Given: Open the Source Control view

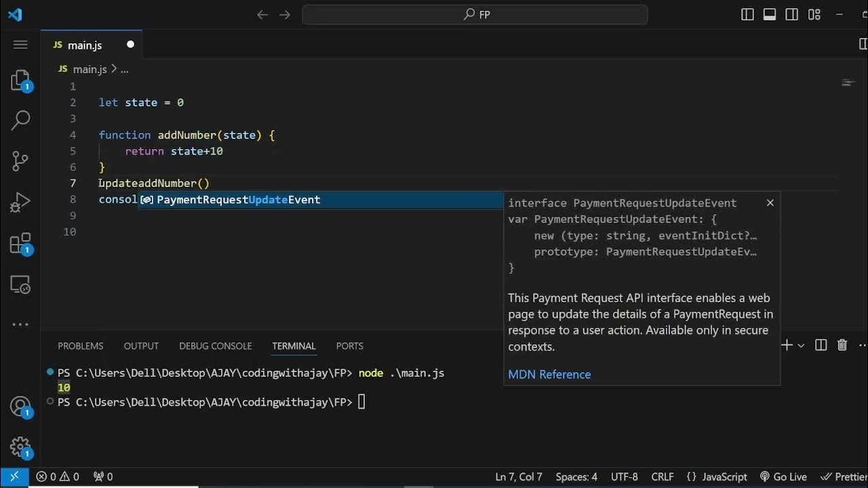Looking at the screenshot, I should 20,161.
